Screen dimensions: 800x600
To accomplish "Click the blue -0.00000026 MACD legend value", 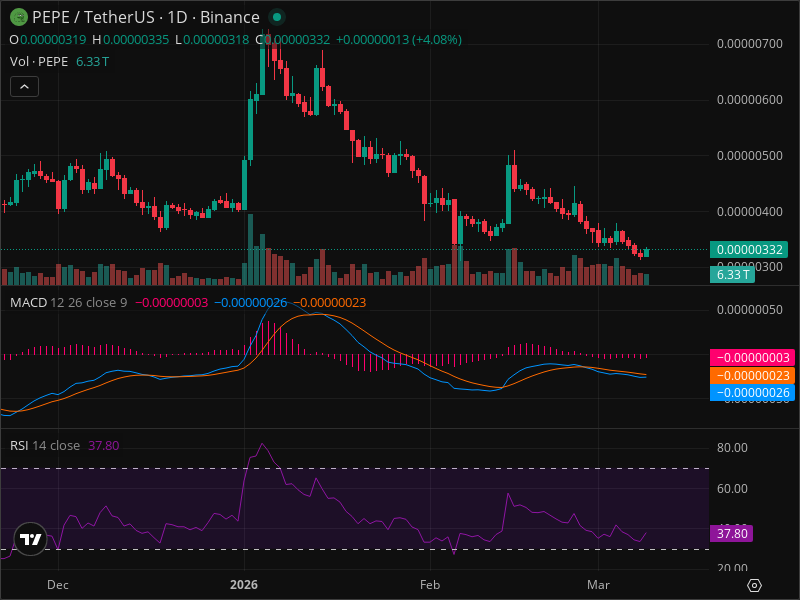I will click(251, 303).
